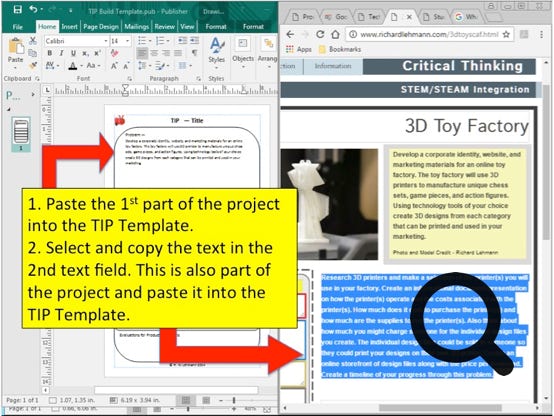Open the Apps shortcut in bookmarks bar
Viewport: 554px width, 416px height.
click(299, 49)
